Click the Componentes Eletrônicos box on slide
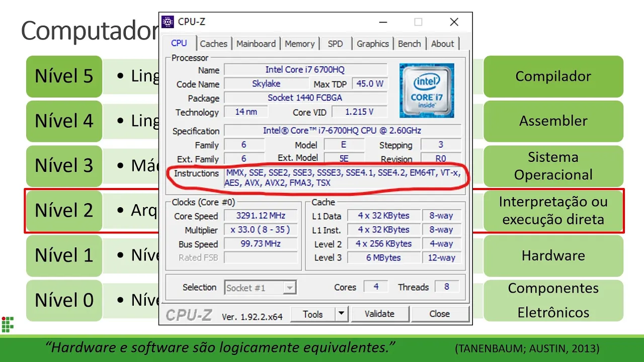The width and height of the screenshot is (644, 362). click(553, 300)
